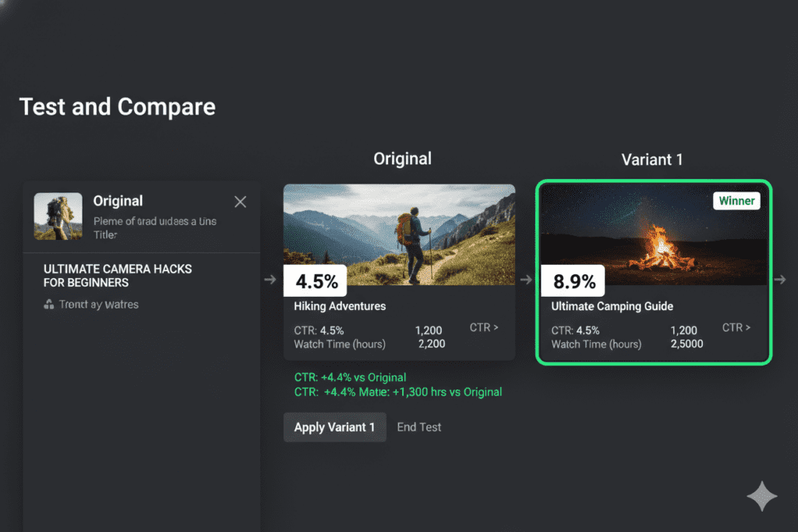Click Watch Time (hours) on Hiking Adventures card
798x532 pixels.
(340, 344)
